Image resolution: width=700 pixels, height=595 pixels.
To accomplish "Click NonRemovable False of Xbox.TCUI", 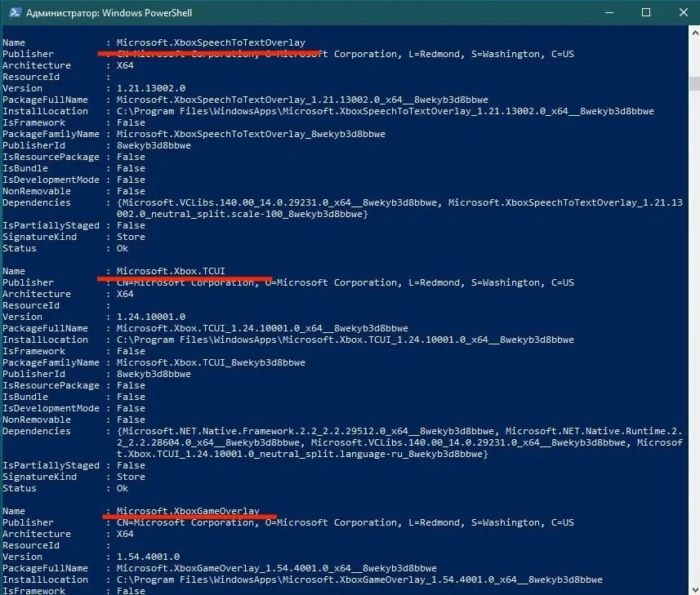I will click(x=131, y=420).
